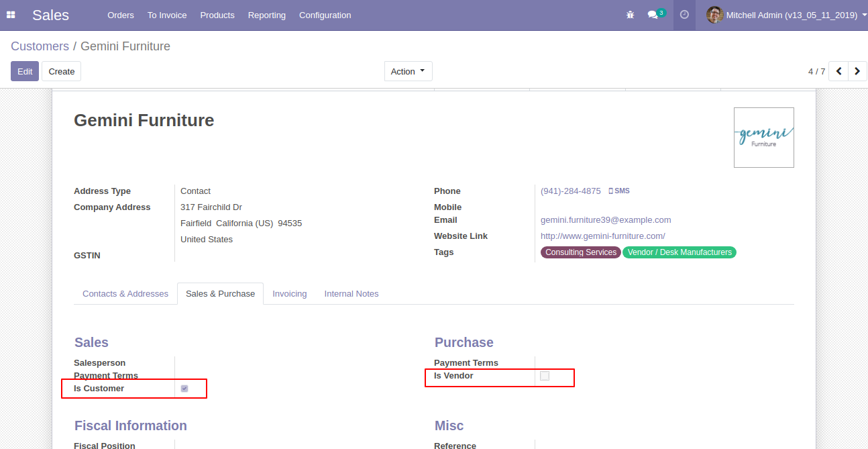Toggle the Is Vendor checkbox
The width and height of the screenshot is (868, 449).
coord(545,376)
